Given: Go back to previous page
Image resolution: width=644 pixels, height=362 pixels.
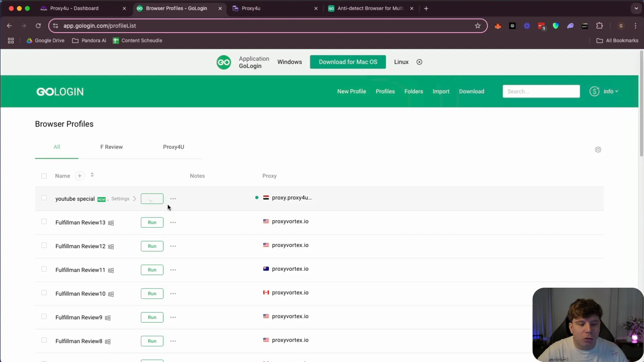Looking at the screenshot, I should [x=9, y=26].
